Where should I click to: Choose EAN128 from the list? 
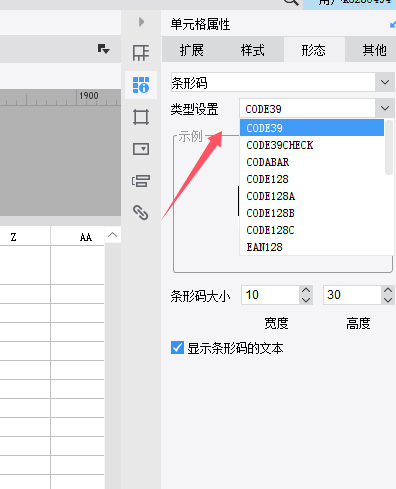click(312, 247)
